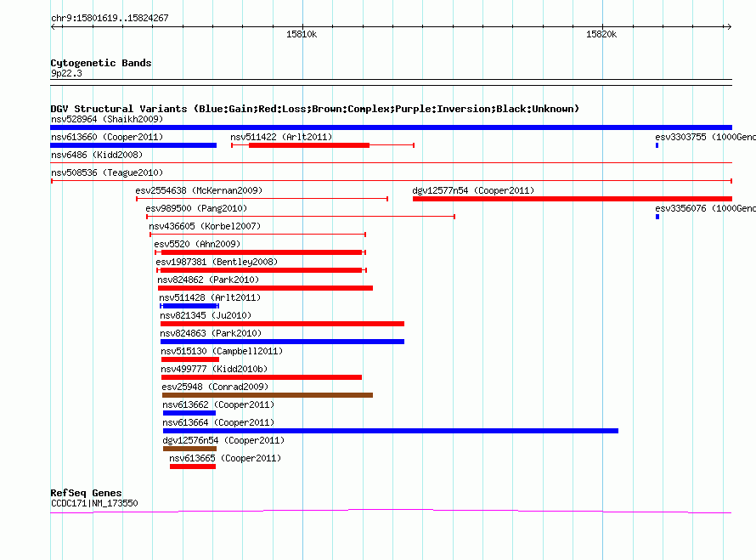
Task: Click red bar under nsv613665
Action: pos(193,467)
